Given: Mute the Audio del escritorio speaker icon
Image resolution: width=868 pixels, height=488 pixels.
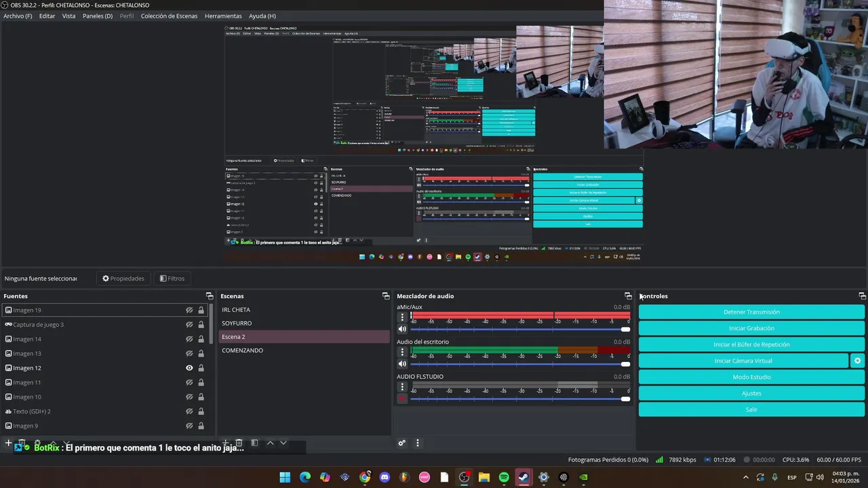Looking at the screenshot, I should (402, 364).
